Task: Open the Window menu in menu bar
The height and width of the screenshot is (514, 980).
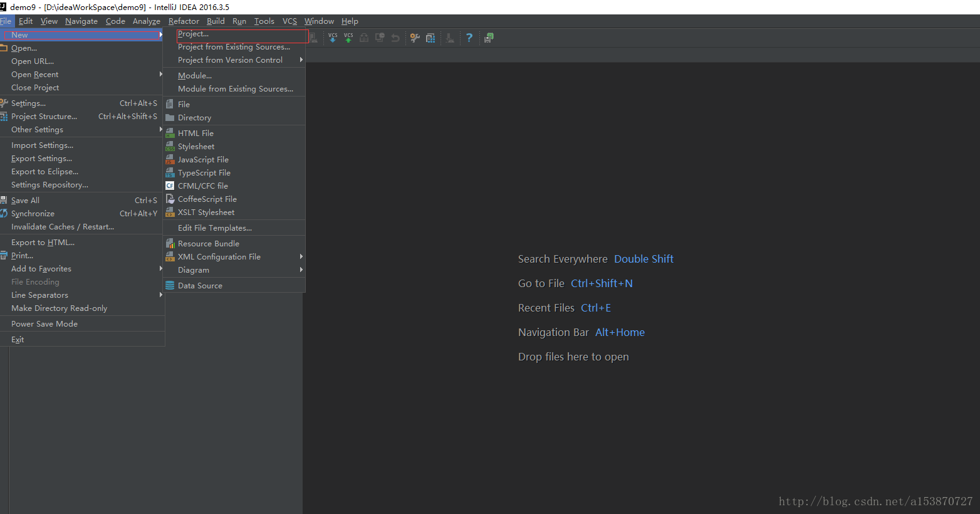Action: (319, 21)
